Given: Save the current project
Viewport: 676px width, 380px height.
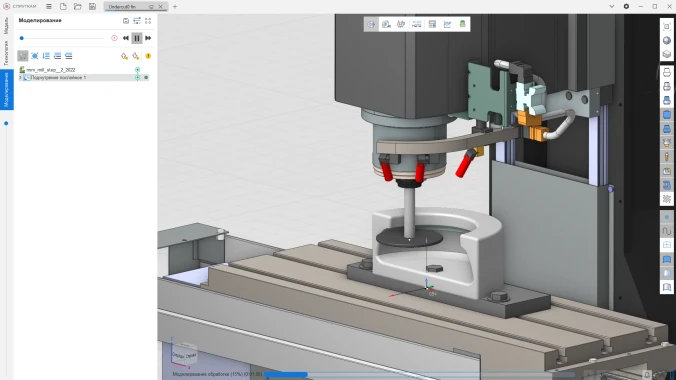Looking at the screenshot, I should pos(92,6).
